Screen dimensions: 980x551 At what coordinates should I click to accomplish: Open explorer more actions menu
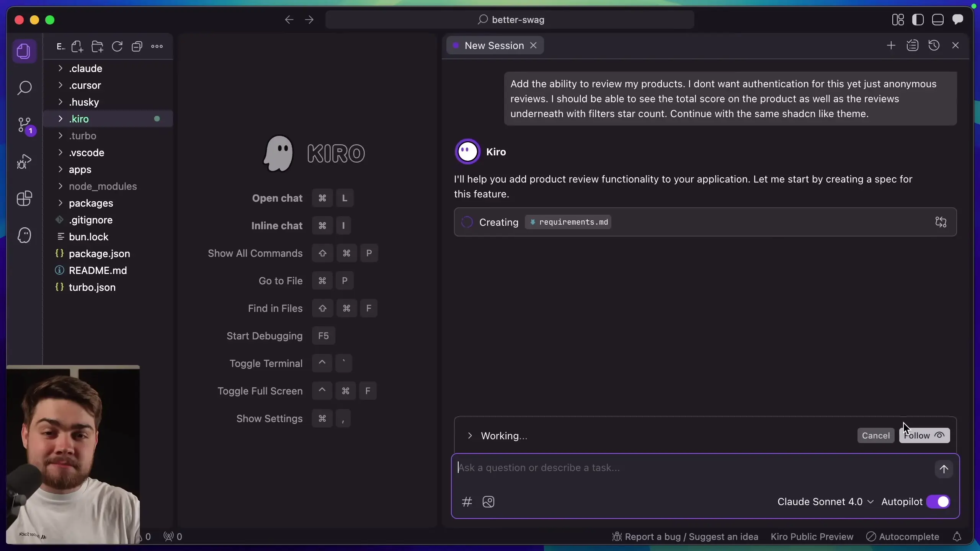tap(157, 46)
